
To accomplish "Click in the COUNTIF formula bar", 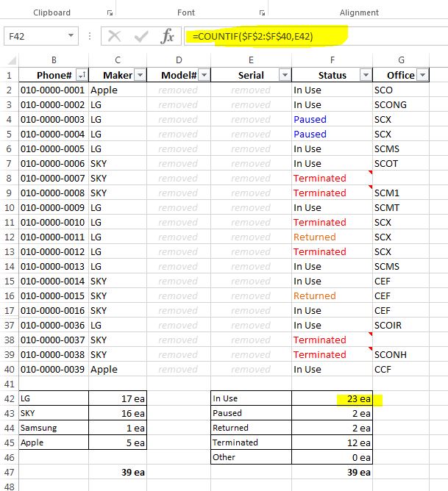I will (x=309, y=36).
